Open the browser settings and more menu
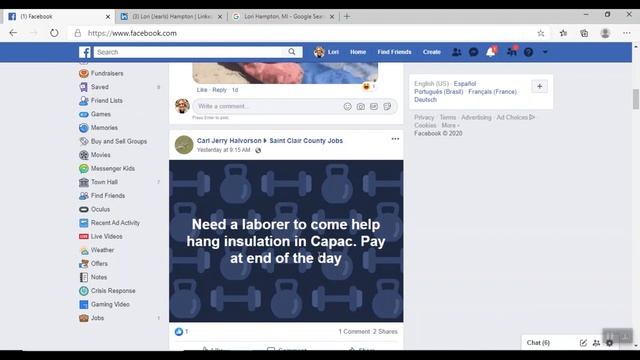 [627, 33]
